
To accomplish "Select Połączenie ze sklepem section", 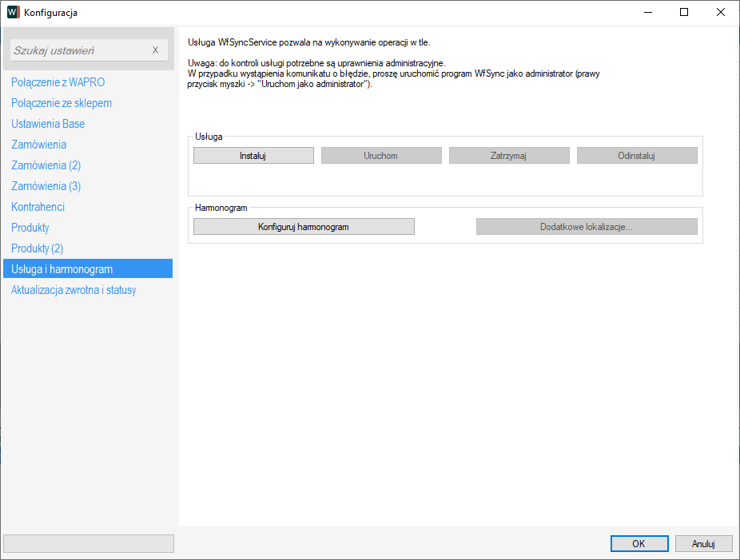I will point(62,103).
